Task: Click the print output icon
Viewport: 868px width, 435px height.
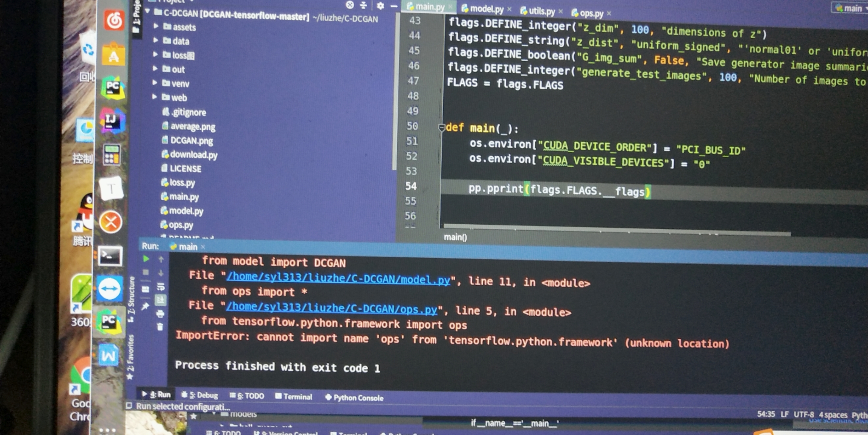Action: coord(160,314)
